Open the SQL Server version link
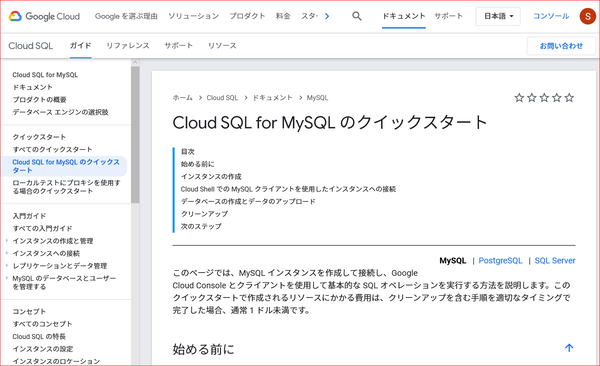600x366 pixels. point(555,260)
